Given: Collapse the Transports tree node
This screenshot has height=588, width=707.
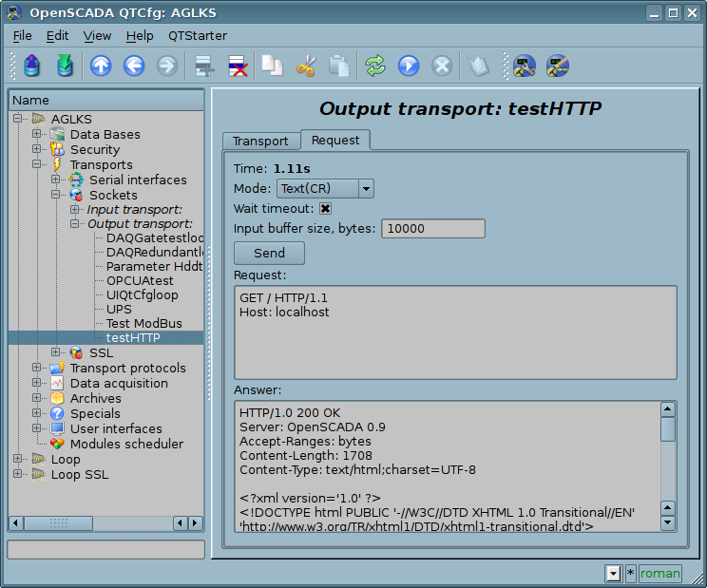Looking at the screenshot, I should [37, 165].
